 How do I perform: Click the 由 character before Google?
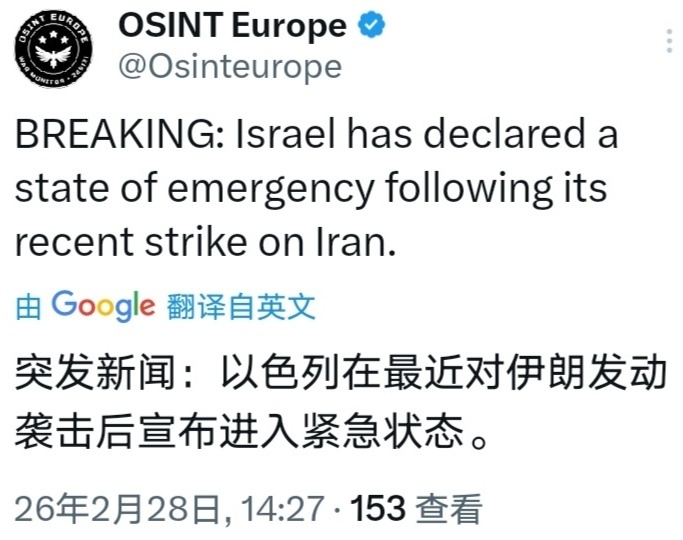28,307
